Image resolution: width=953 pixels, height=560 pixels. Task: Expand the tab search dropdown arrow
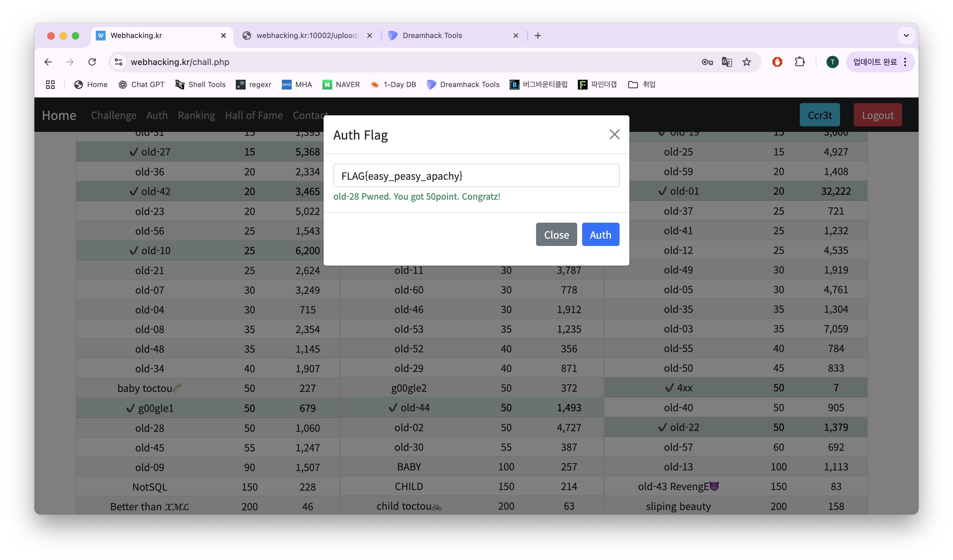906,36
